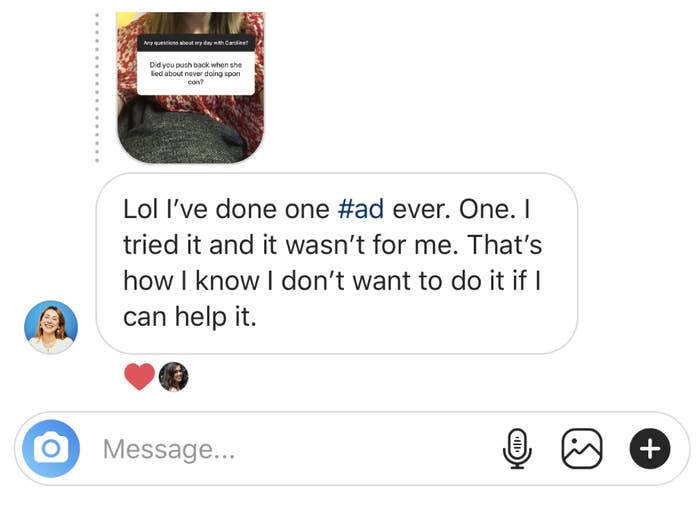Open the replied story thumbnail

191,87
